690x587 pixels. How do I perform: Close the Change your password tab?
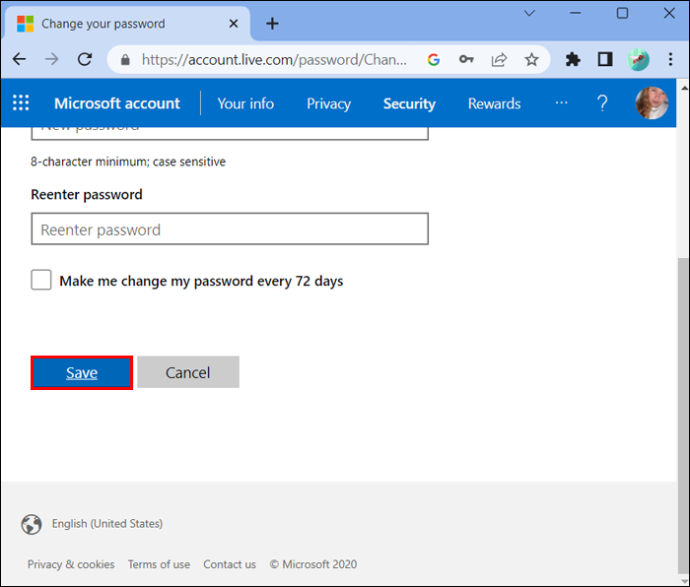coord(234,23)
